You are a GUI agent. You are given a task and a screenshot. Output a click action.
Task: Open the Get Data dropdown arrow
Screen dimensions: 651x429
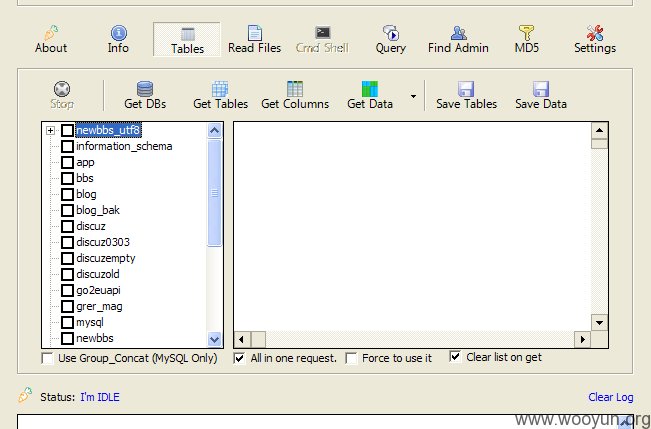[413, 96]
